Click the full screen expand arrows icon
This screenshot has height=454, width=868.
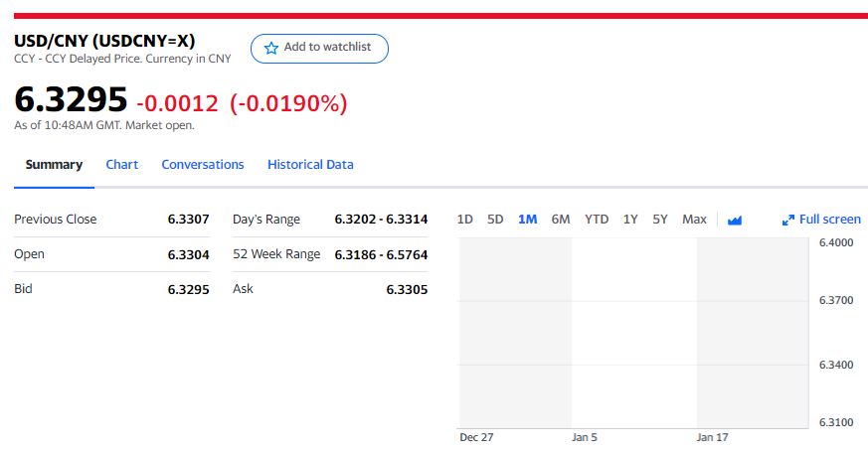pos(788,220)
